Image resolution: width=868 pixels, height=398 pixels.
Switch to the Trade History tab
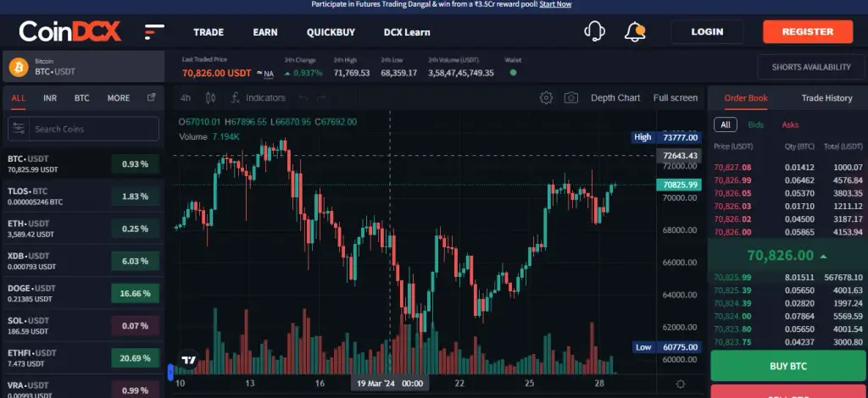coord(826,98)
